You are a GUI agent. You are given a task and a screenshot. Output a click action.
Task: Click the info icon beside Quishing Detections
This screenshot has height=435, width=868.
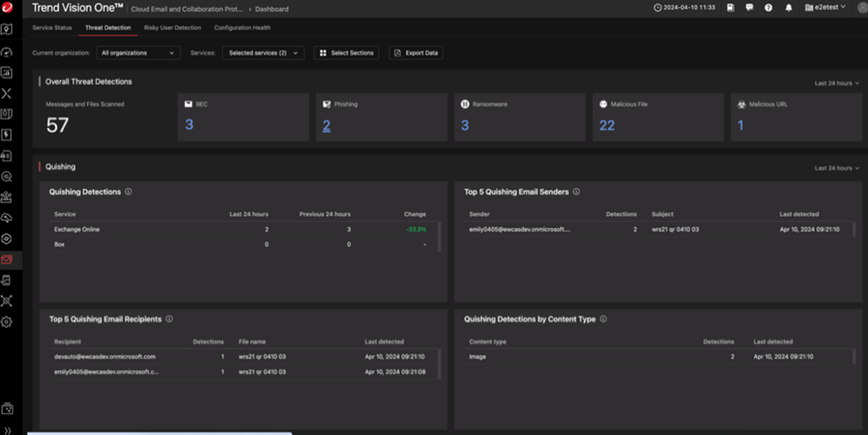point(129,192)
